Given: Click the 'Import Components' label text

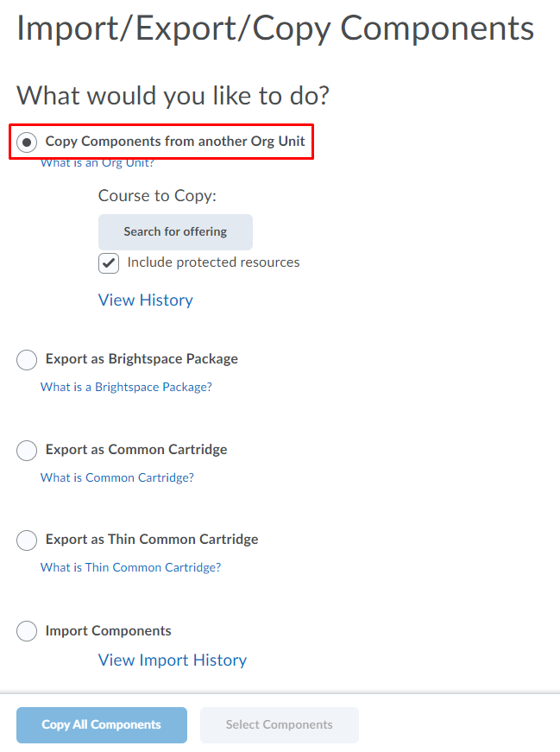Looking at the screenshot, I should coord(108,631).
